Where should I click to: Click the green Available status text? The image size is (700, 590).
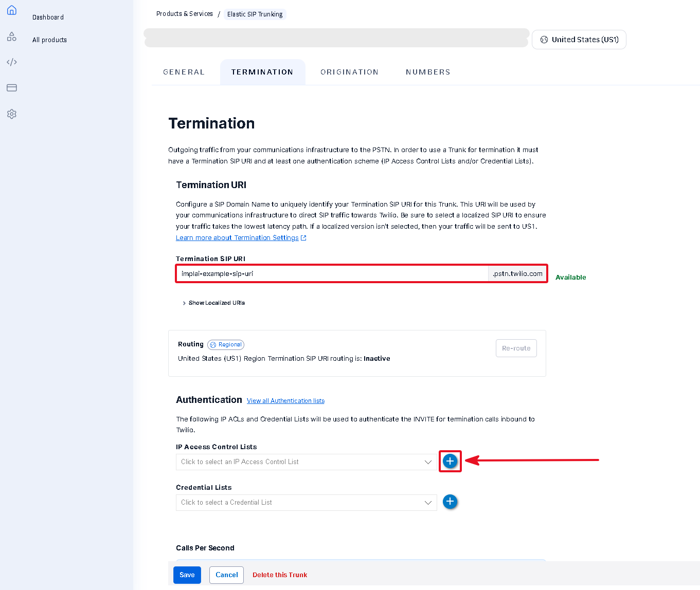tap(571, 278)
